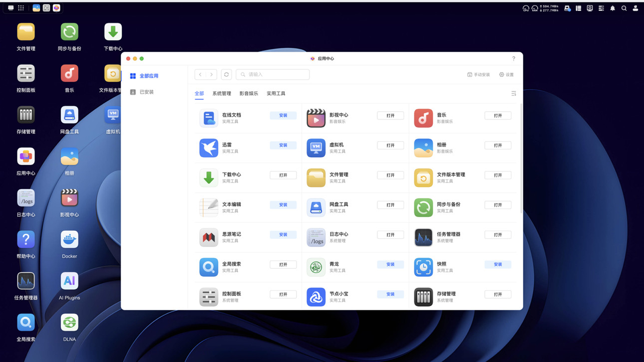Switch to the pinned 相册 icon in the top bar
Screen dimensions: 644x362
(x=36, y=8)
